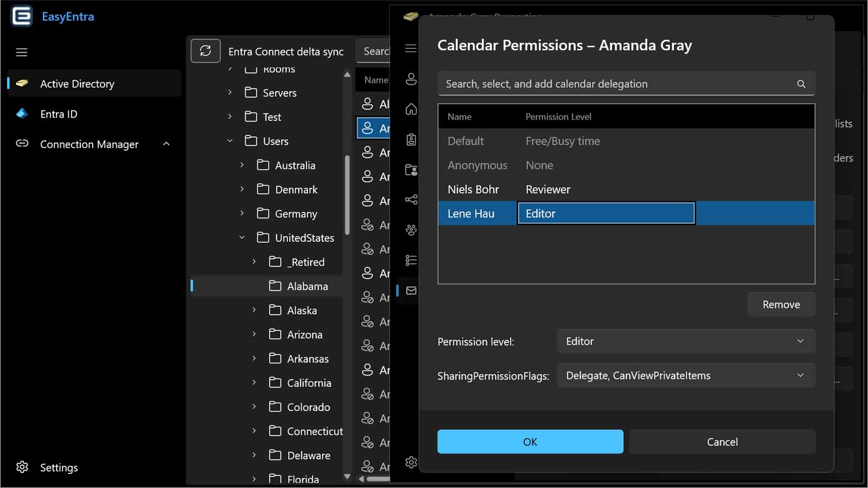Viewport: 868px width, 488px height.
Task: Open the Permission level dropdown
Action: point(686,342)
